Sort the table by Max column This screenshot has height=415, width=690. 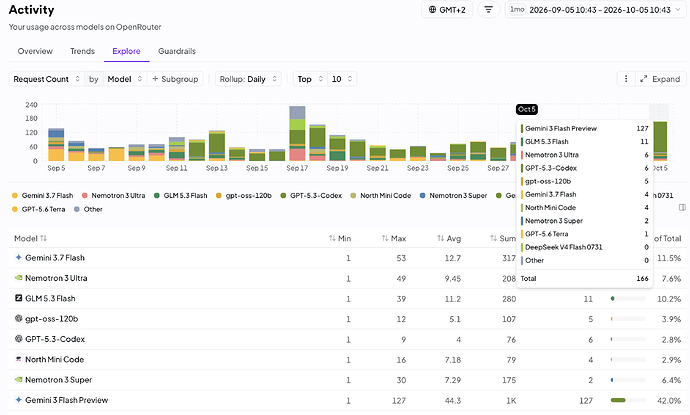[394, 239]
